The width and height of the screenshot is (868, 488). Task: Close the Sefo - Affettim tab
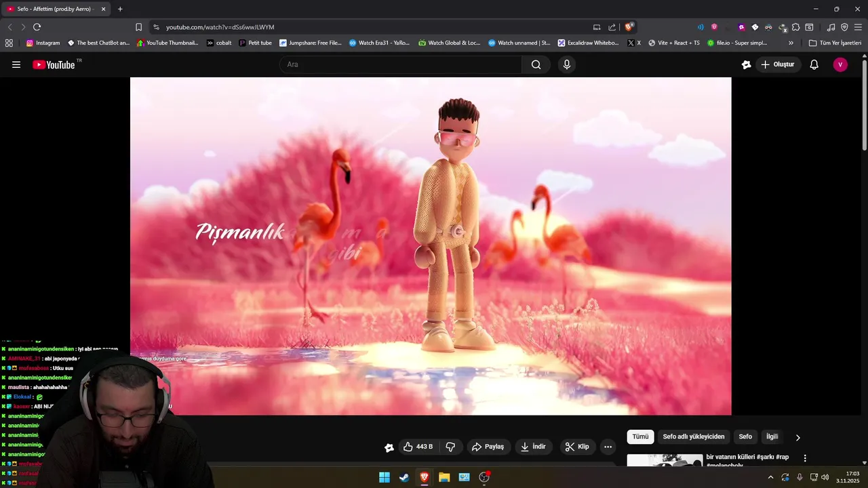[x=103, y=9]
